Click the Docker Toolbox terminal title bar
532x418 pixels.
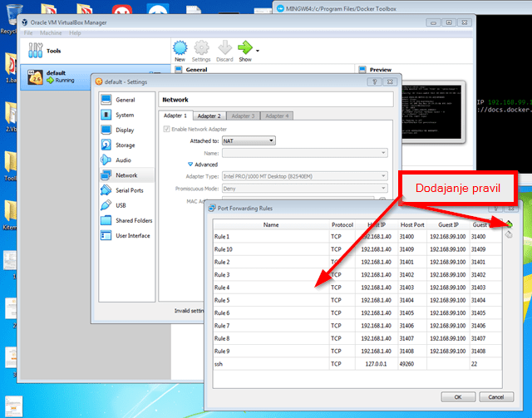pyautogui.click(x=402, y=8)
